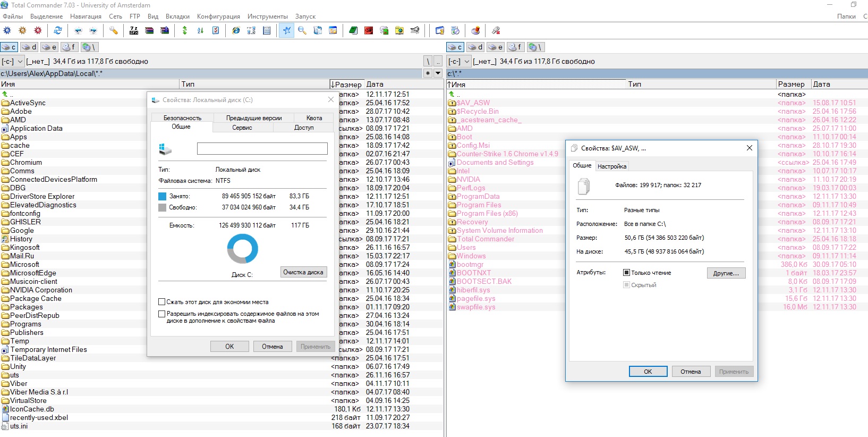Toggle the 'Скрытый' attribute checkbox

[x=627, y=285]
